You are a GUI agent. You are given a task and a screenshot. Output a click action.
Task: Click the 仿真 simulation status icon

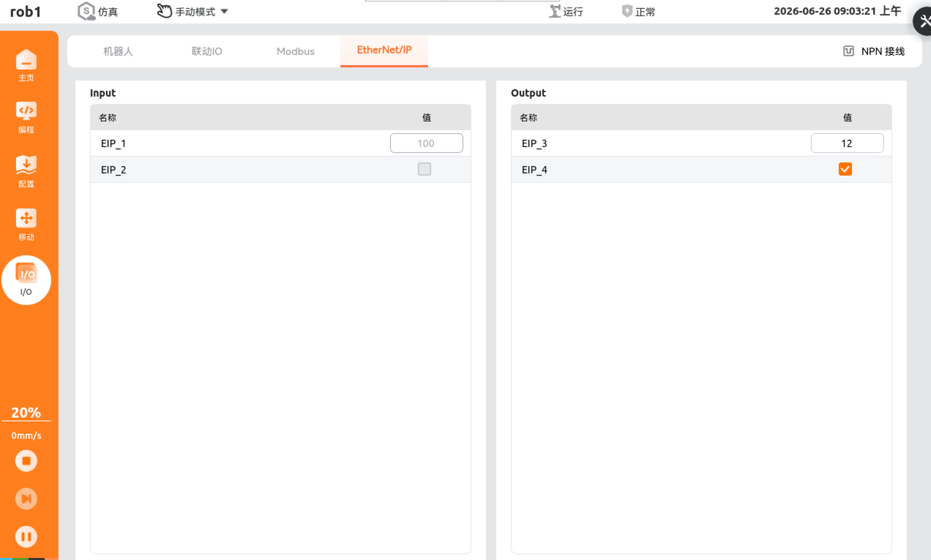point(86,11)
